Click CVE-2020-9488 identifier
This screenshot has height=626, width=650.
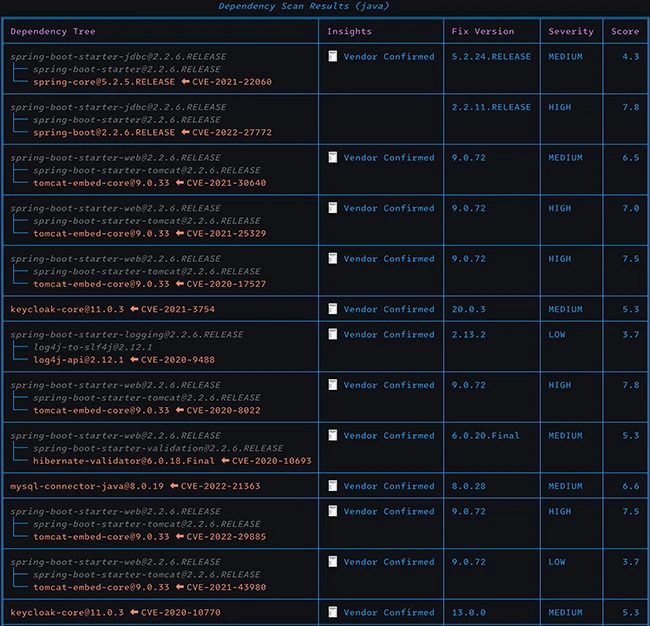click(x=178, y=360)
